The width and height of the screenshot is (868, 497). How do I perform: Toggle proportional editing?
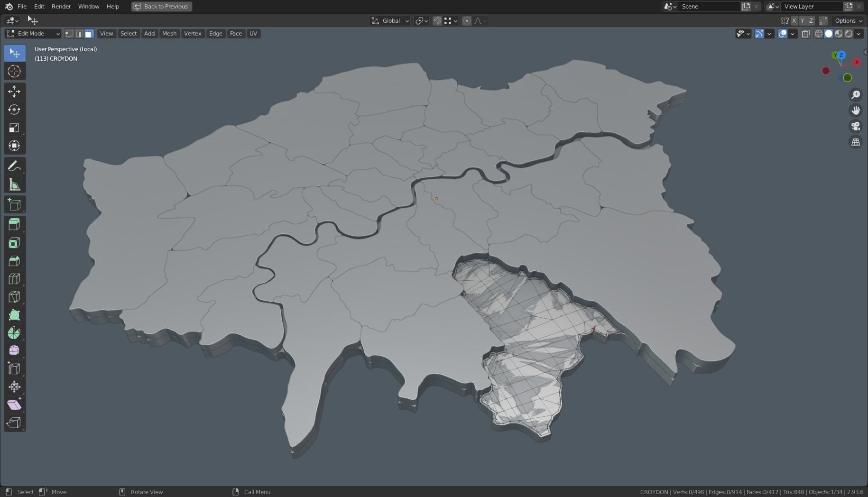[x=467, y=21]
